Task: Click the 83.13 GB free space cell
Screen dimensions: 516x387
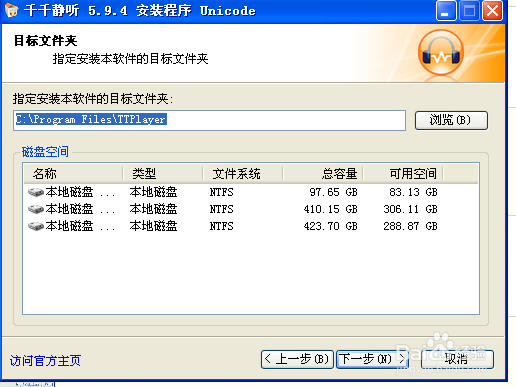Action: click(413, 192)
